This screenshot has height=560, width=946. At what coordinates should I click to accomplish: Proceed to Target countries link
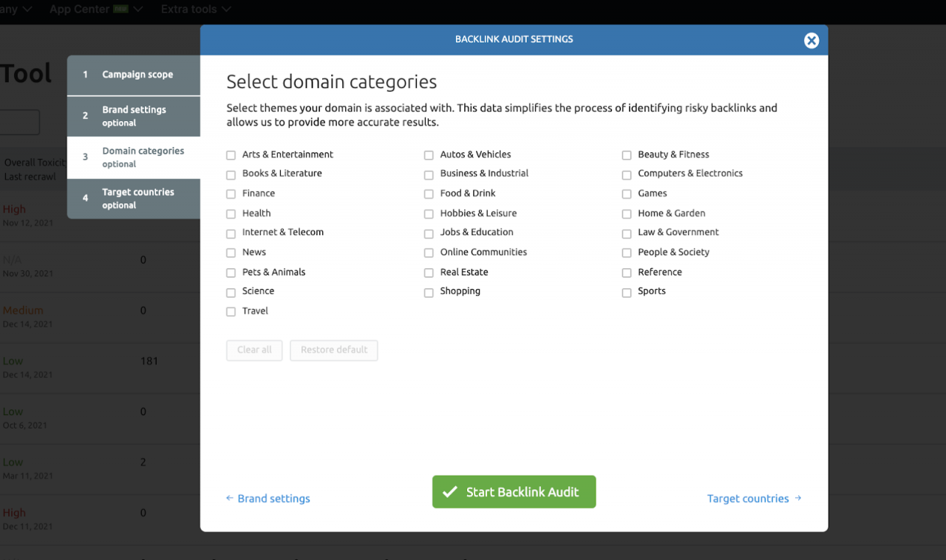[754, 499]
